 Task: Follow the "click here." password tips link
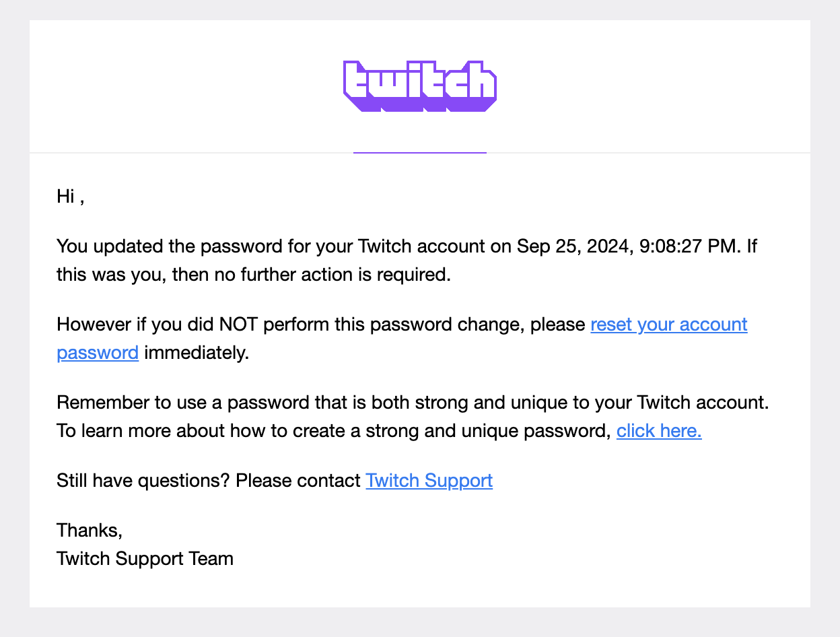click(659, 430)
